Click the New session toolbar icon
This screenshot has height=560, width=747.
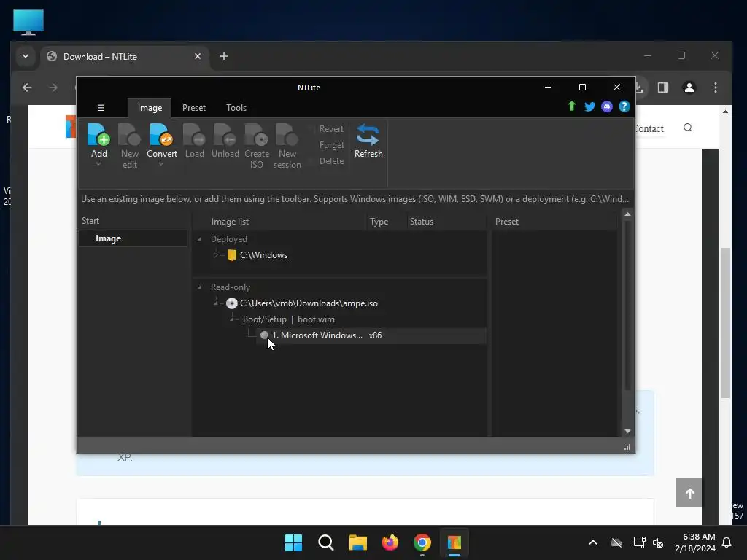point(287,135)
